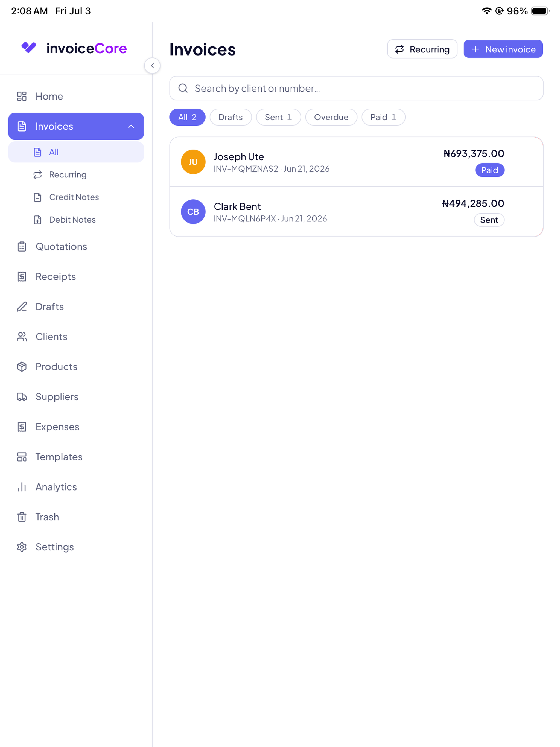The height and width of the screenshot is (747, 560).
Task: Click the search magnifier icon
Action: (x=183, y=88)
